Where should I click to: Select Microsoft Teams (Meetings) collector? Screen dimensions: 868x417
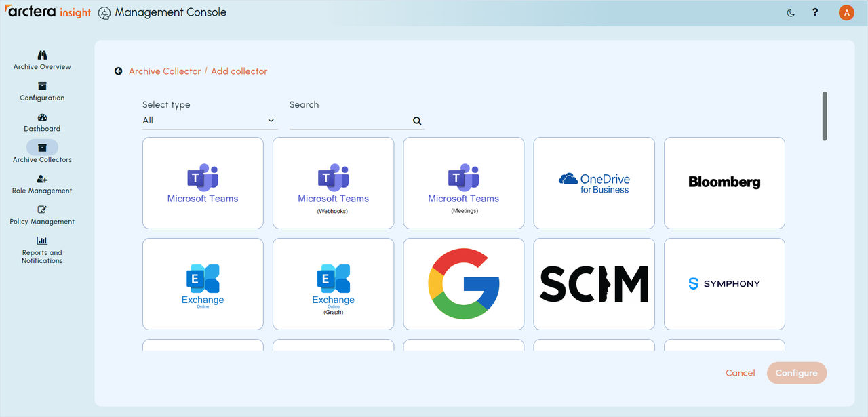tap(464, 183)
